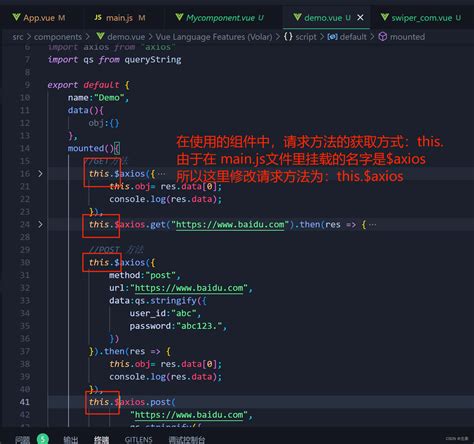Place cursor on mounted(){ line
Screen dimensions: 474x444
pyautogui.click(x=94, y=148)
